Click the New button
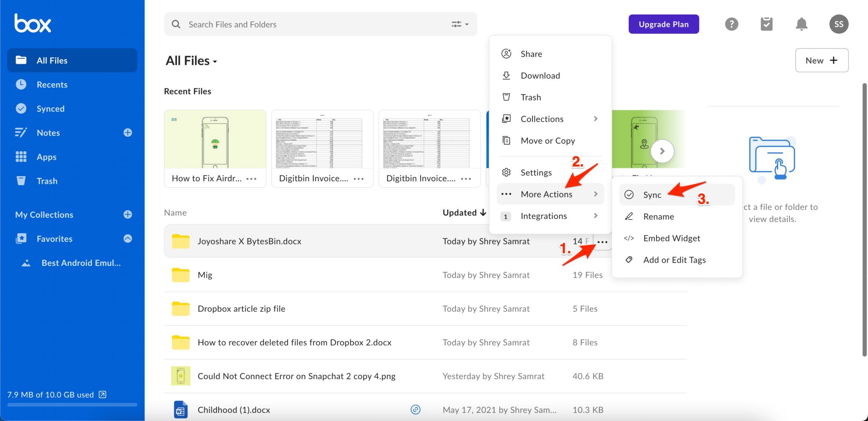This screenshot has height=421, width=868. coord(821,60)
